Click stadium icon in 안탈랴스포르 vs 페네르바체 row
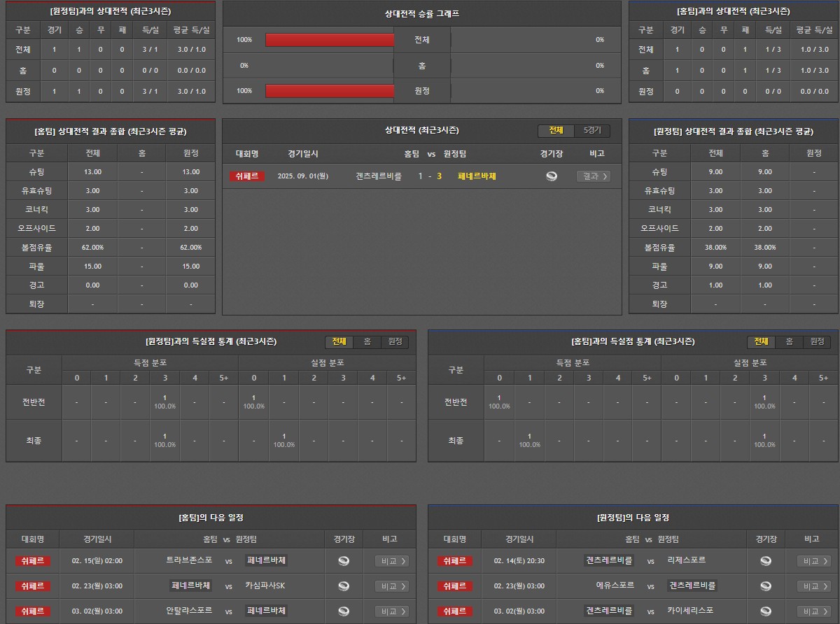 tap(344, 611)
